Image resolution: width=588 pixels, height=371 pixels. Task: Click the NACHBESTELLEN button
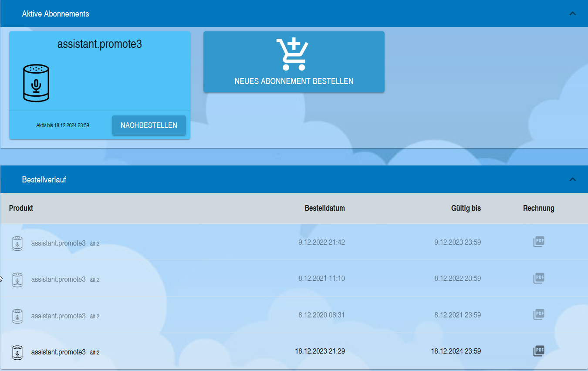click(x=149, y=125)
